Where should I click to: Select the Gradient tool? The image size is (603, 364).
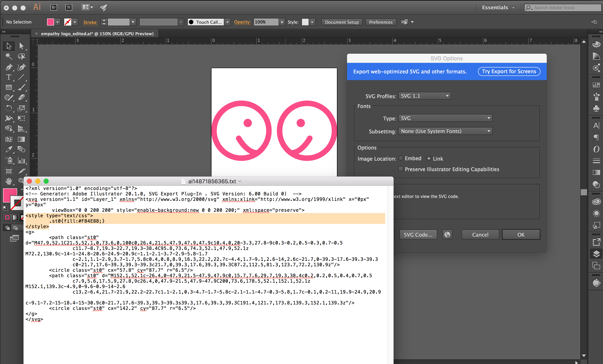(22, 139)
